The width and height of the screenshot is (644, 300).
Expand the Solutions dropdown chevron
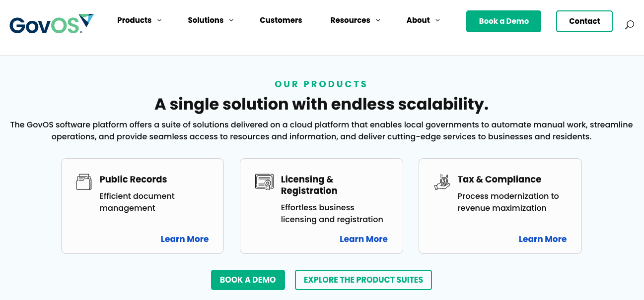tap(231, 20)
